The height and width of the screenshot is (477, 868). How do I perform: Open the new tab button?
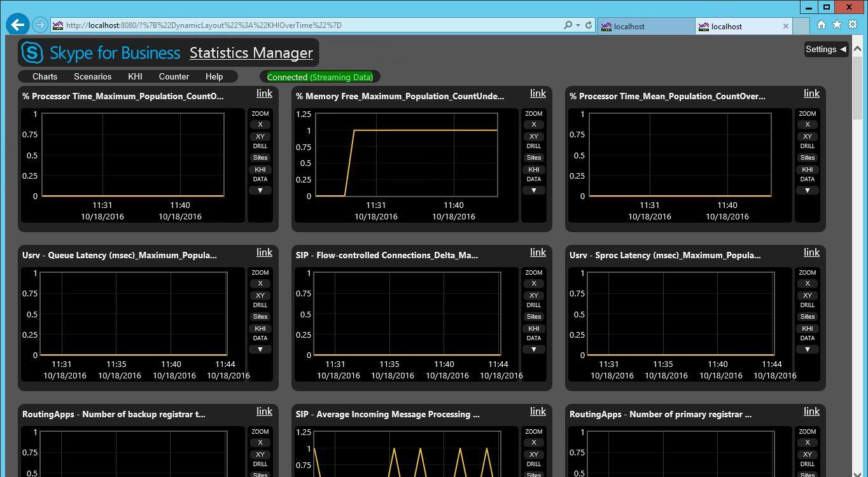(802, 26)
